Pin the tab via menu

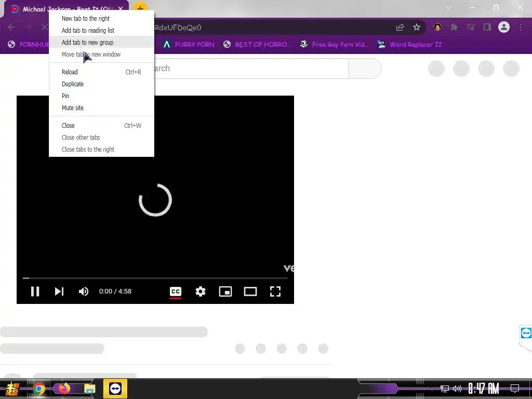coord(101,96)
